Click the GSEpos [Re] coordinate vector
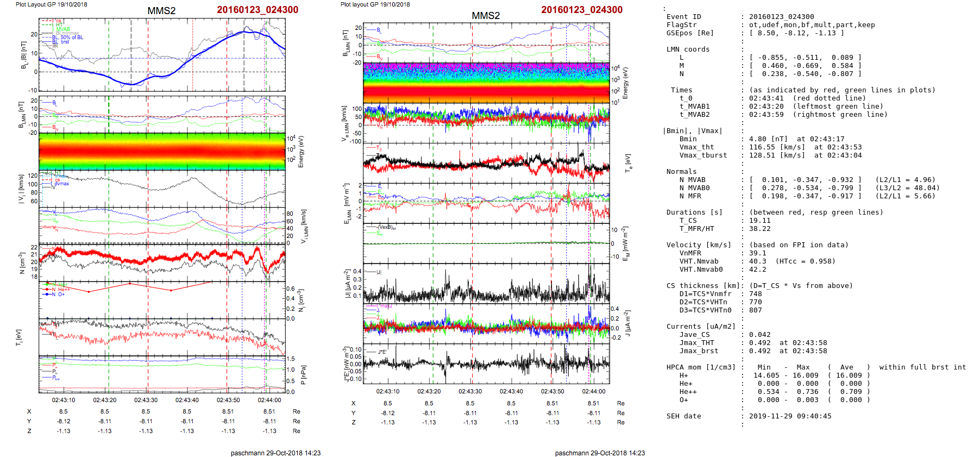The height and width of the screenshot is (457, 980). 796,33
